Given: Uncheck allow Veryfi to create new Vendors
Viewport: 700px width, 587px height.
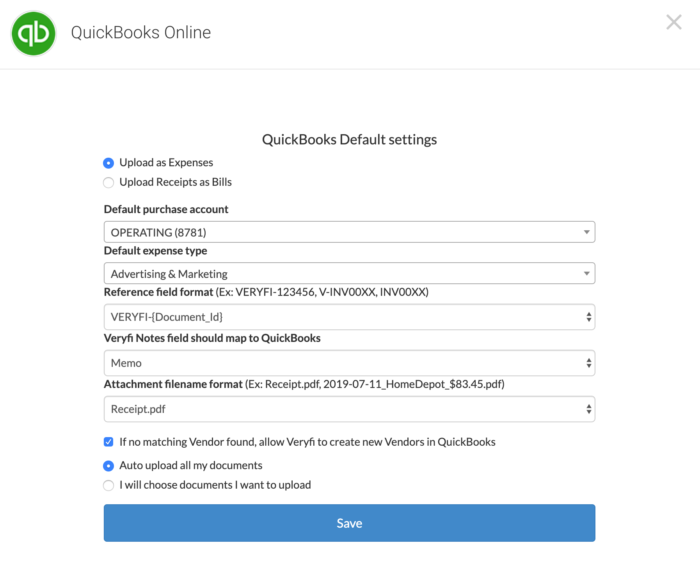Looking at the screenshot, I should pos(108,442).
